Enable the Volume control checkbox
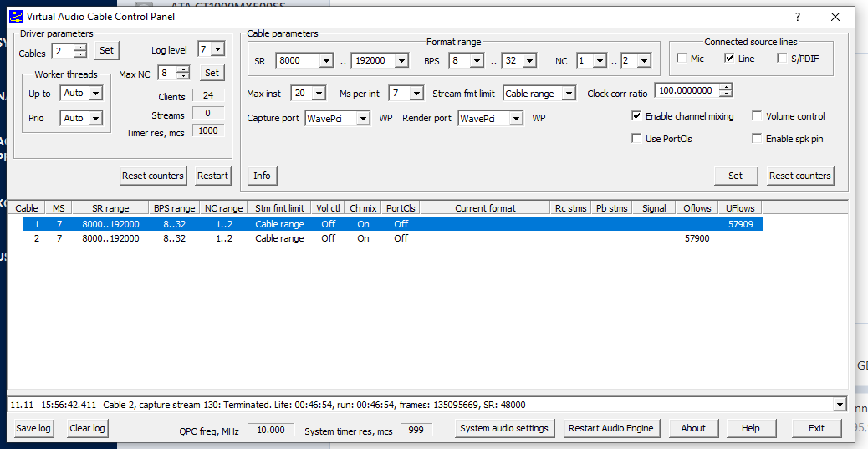The height and width of the screenshot is (449, 868). point(758,116)
